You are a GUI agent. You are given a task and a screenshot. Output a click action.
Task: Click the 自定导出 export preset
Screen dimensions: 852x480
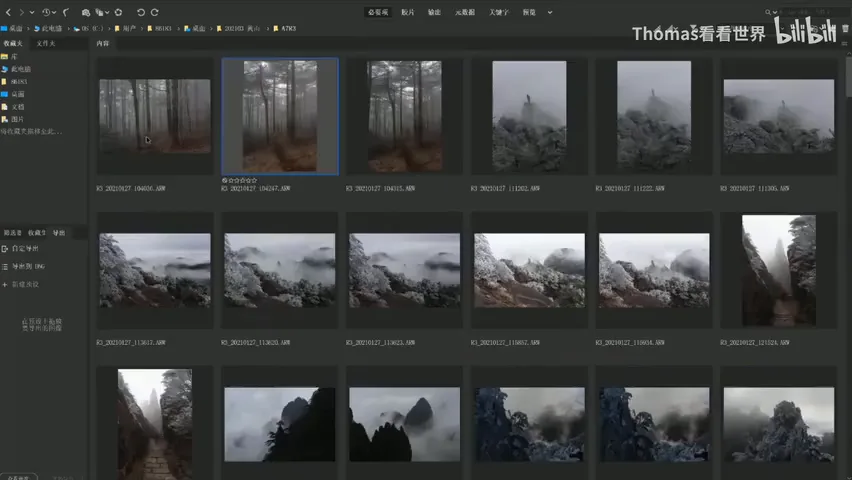(25, 248)
